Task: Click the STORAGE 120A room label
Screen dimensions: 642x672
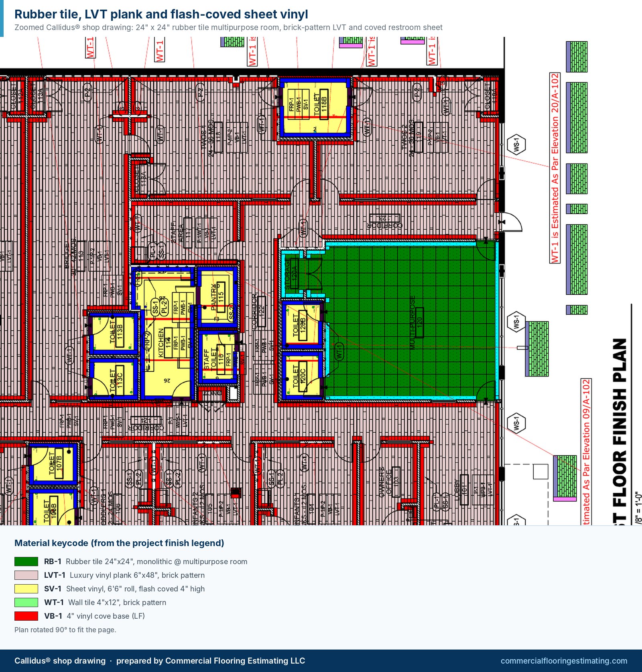Action: 291,273
